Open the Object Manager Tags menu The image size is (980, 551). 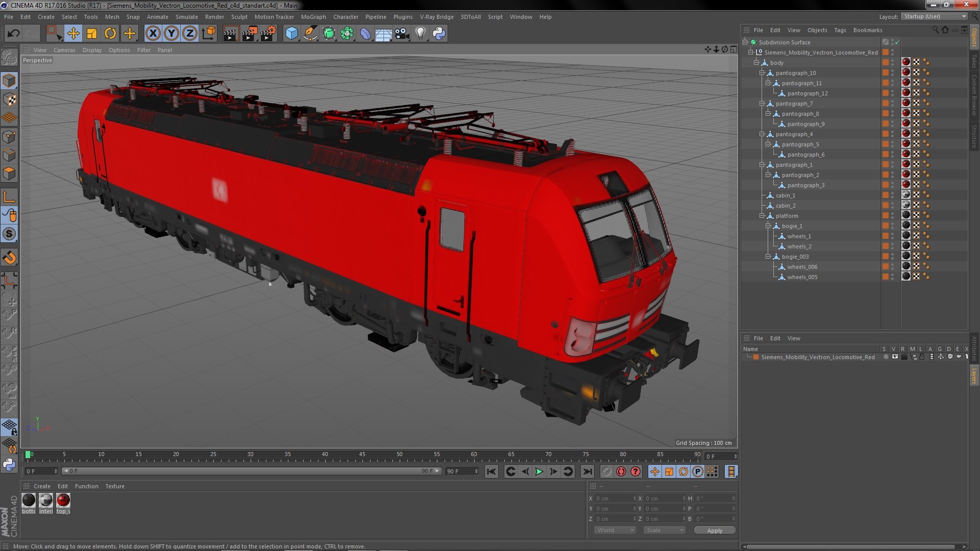[x=840, y=30]
